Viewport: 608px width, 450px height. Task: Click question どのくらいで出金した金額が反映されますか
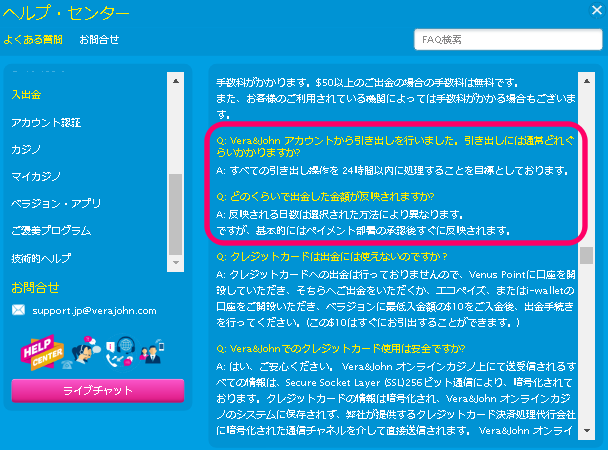coord(325,197)
